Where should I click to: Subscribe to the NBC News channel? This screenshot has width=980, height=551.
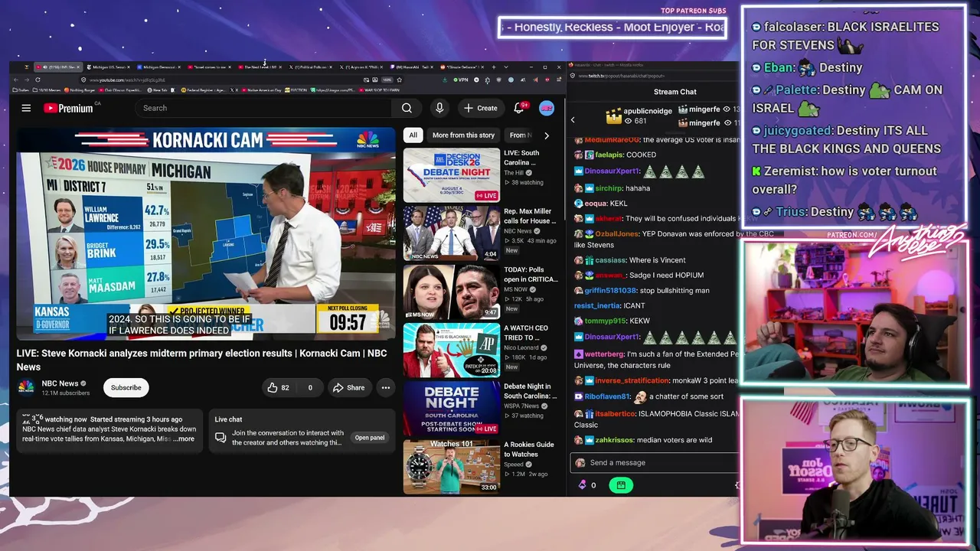(x=126, y=388)
